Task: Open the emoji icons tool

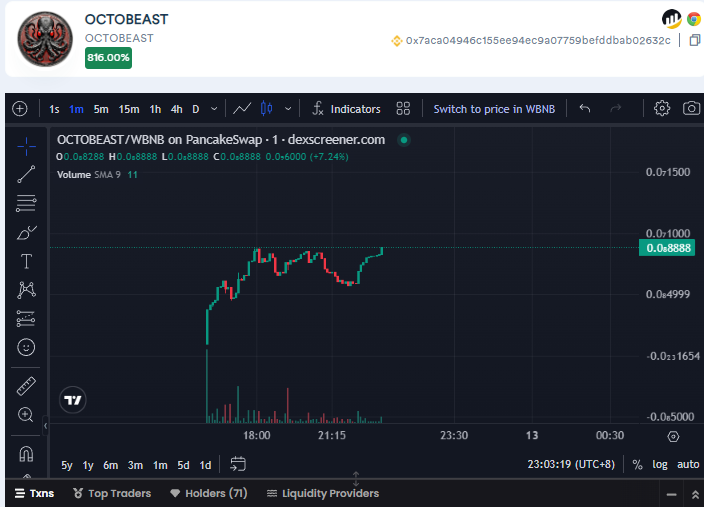Action: click(x=26, y=347)
